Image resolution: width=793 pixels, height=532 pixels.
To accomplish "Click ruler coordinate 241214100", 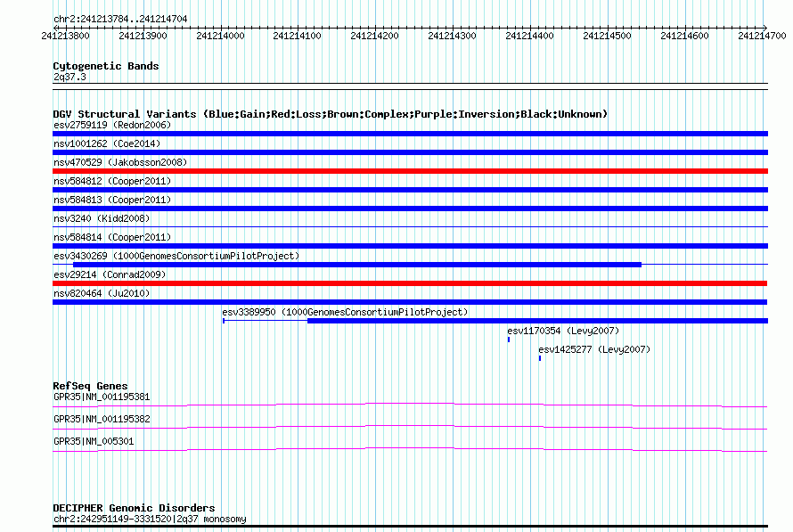I will point(297,36).
